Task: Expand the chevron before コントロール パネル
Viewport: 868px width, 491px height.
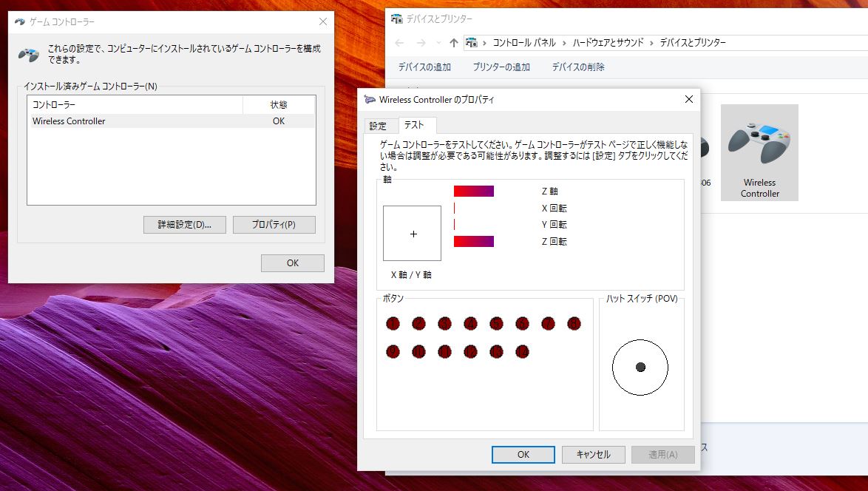Action: pos(485,43)
